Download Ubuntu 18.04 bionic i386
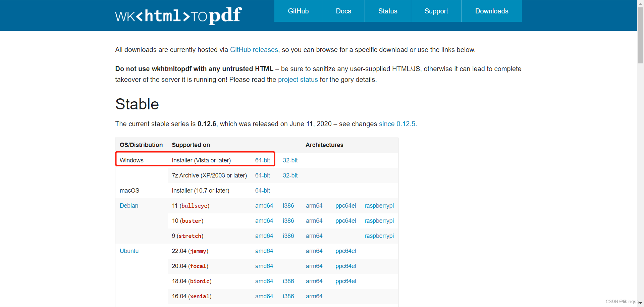This screenshot has height=307, width=644. coord(288,281)
